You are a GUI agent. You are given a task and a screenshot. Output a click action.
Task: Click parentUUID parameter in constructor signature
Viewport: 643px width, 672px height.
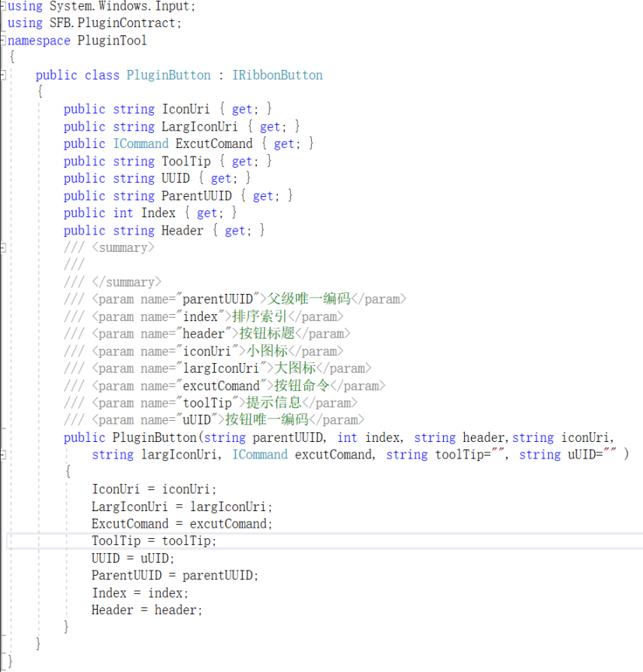click(288, 437)
